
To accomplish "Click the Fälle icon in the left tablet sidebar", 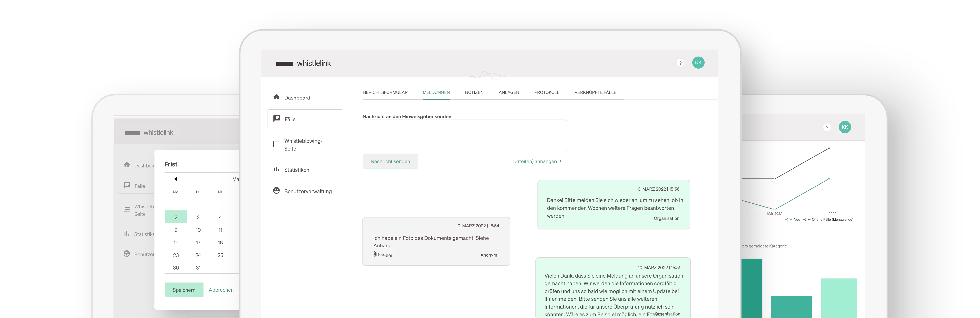I will click(127, 185).
